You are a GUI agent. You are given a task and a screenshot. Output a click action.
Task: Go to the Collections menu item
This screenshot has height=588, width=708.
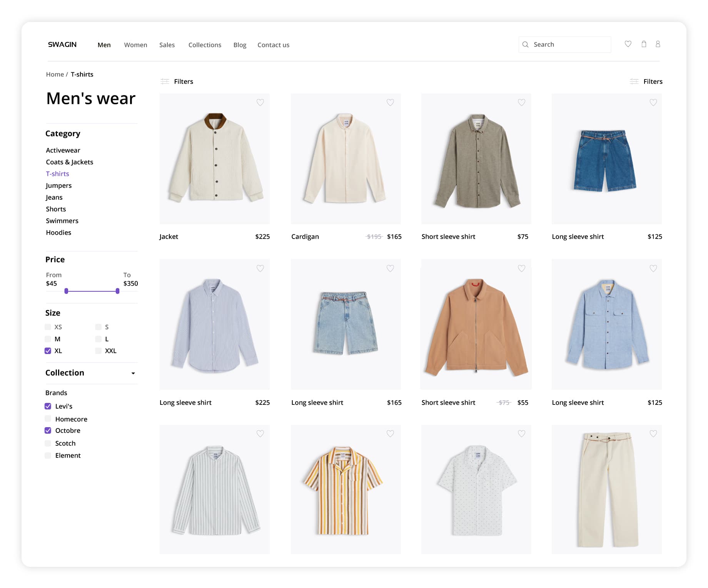pyautogui.click(x=205, y=45)
